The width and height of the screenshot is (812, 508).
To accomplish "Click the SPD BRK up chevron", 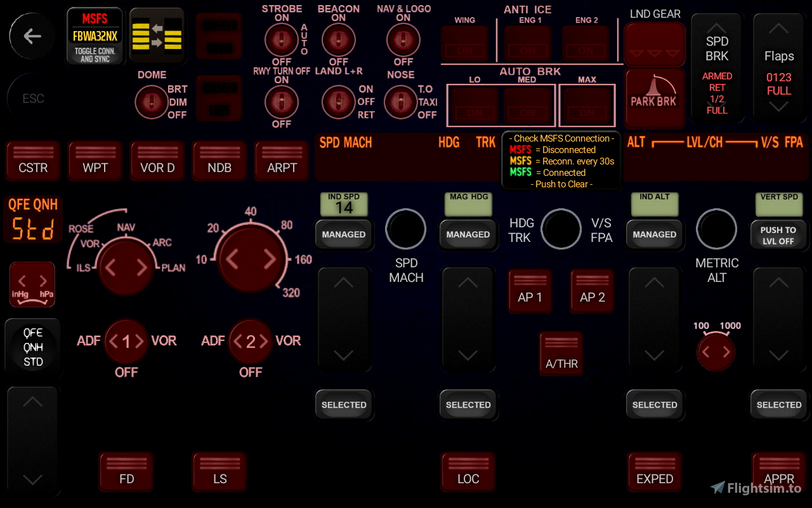I will coord(717,28).
